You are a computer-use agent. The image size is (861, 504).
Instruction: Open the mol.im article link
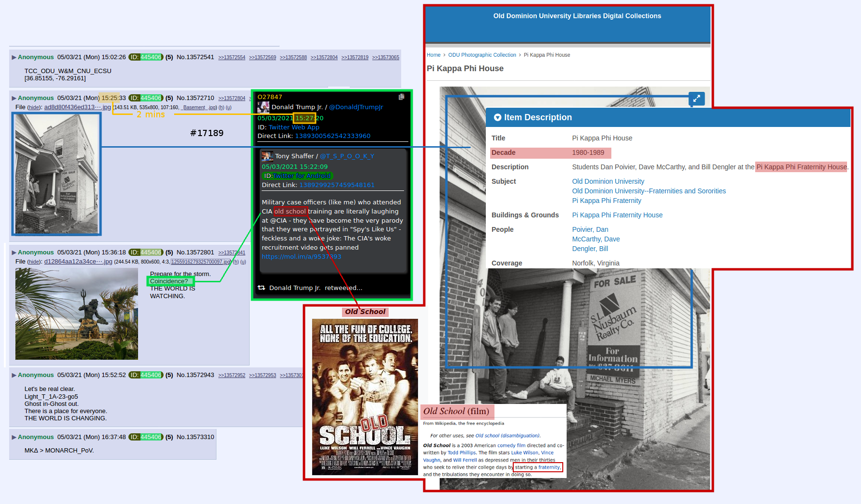click(x=301, y=257)
